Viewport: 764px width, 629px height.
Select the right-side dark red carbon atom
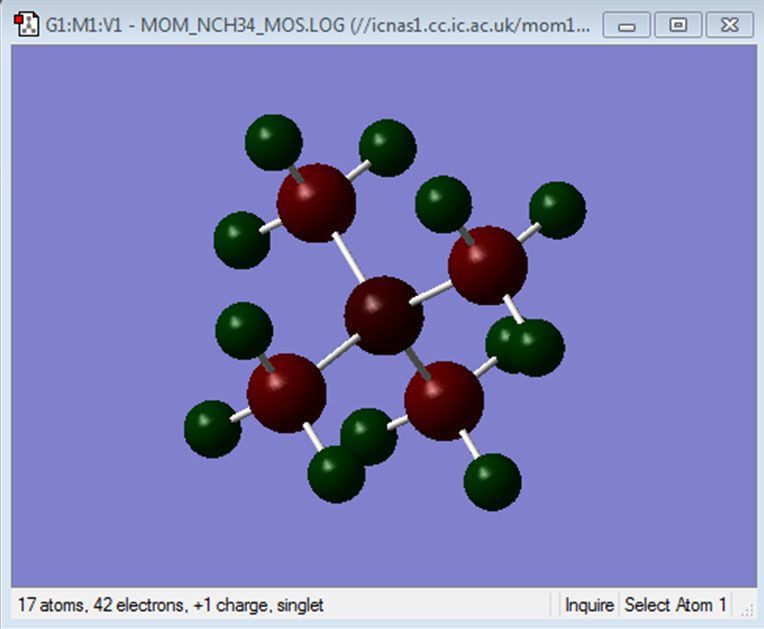(x=488, y=265)
